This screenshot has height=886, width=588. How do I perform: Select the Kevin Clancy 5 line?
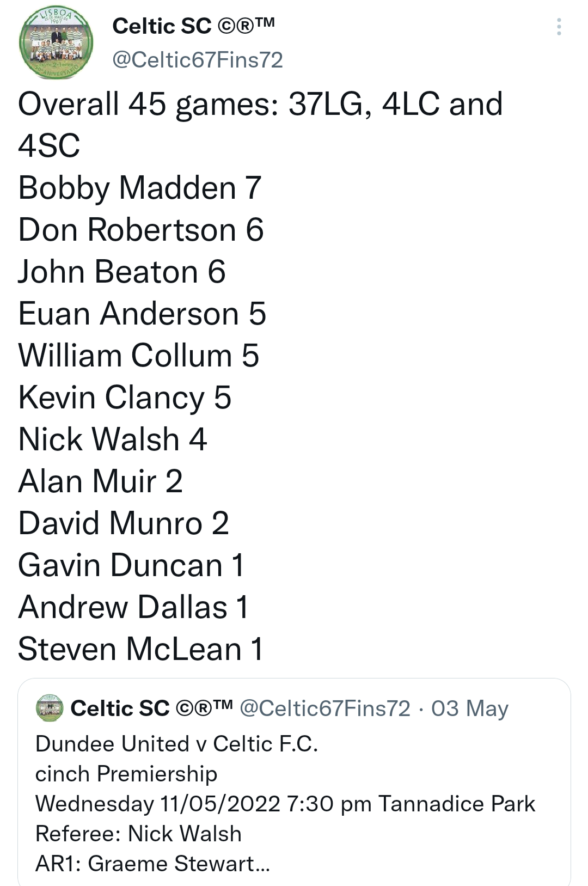click(125, 398)
